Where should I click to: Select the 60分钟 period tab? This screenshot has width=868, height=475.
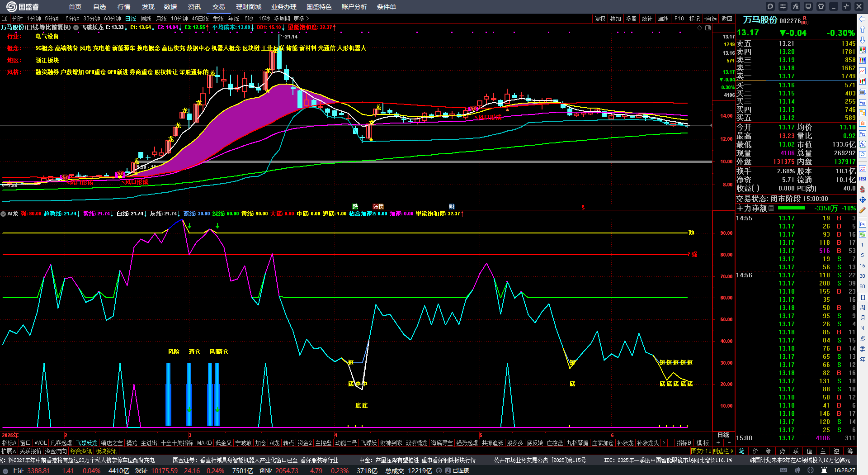(113, 19)
